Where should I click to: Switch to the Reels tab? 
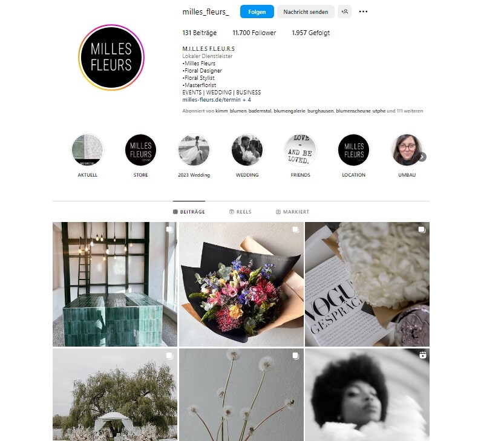coord(240,212)
